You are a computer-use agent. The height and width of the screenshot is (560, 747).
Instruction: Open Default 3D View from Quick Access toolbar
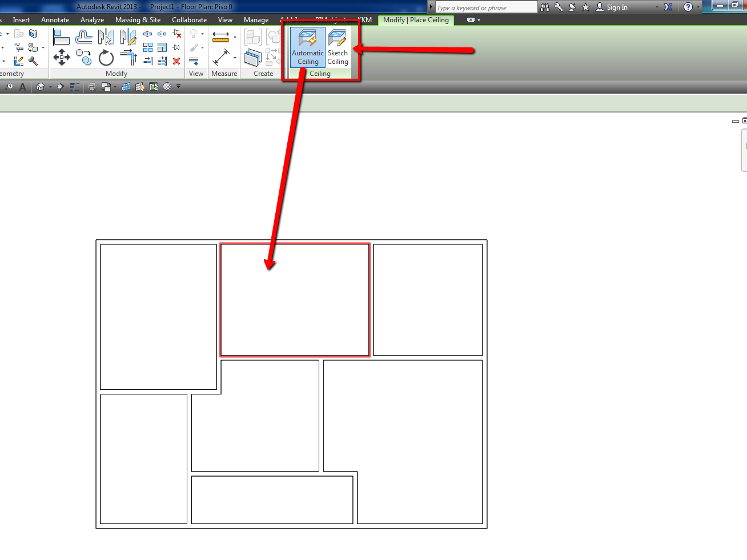click(x=40, y=87)
